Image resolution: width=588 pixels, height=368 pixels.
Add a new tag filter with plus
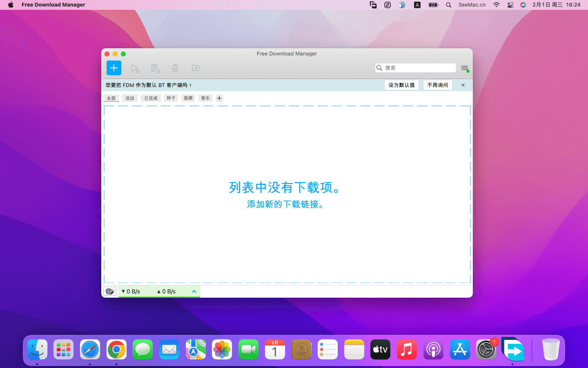(219, 98)
